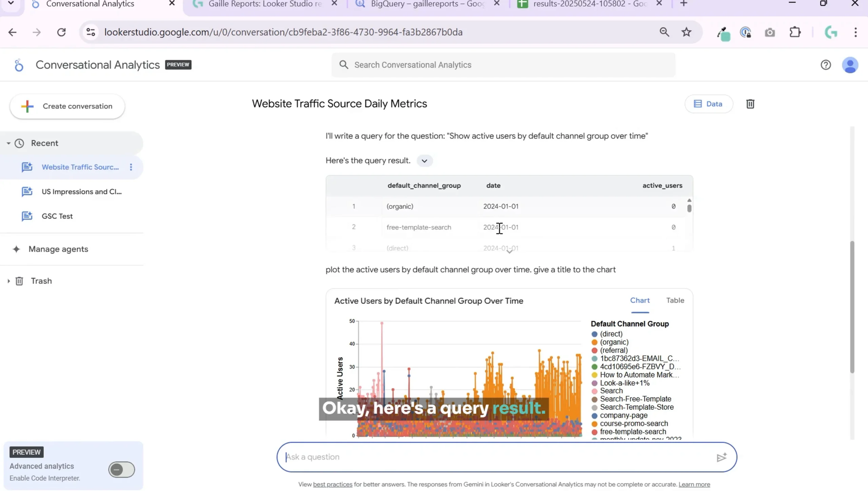Open the user account avatar
This screenshot has height=491, width=868.
click(850, 65)
